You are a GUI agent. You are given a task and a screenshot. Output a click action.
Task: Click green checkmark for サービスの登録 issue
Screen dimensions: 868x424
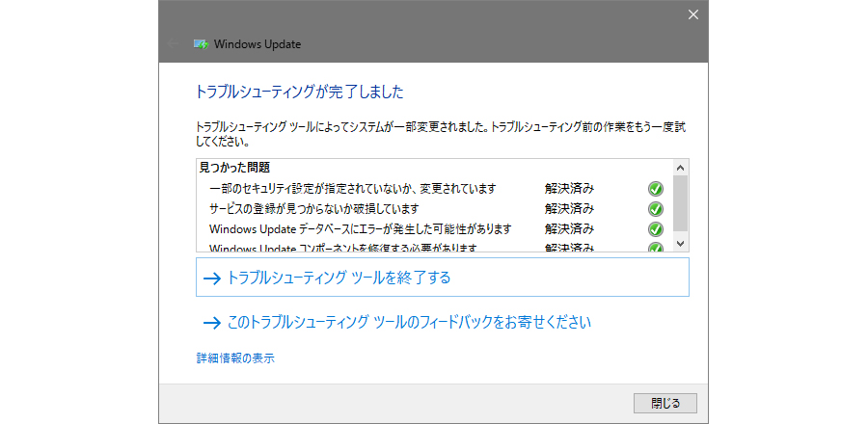pyautogui.click(x=655, y=208)
